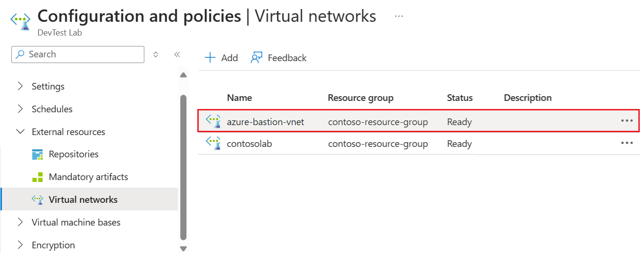The height and width of the screenshot is (254, 644).
Task: Open the header ellipsis more options
Action: [x=399, y=17]
